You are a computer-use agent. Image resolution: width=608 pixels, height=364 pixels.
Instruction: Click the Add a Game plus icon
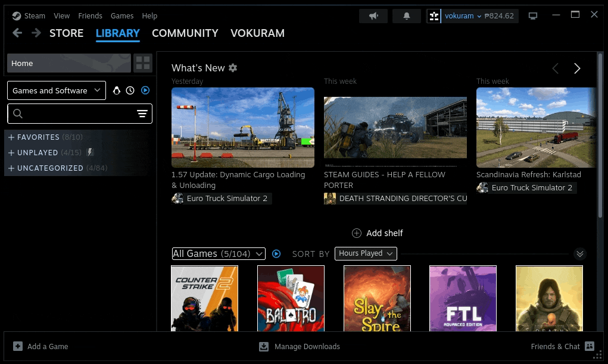(x=18, y=346)
